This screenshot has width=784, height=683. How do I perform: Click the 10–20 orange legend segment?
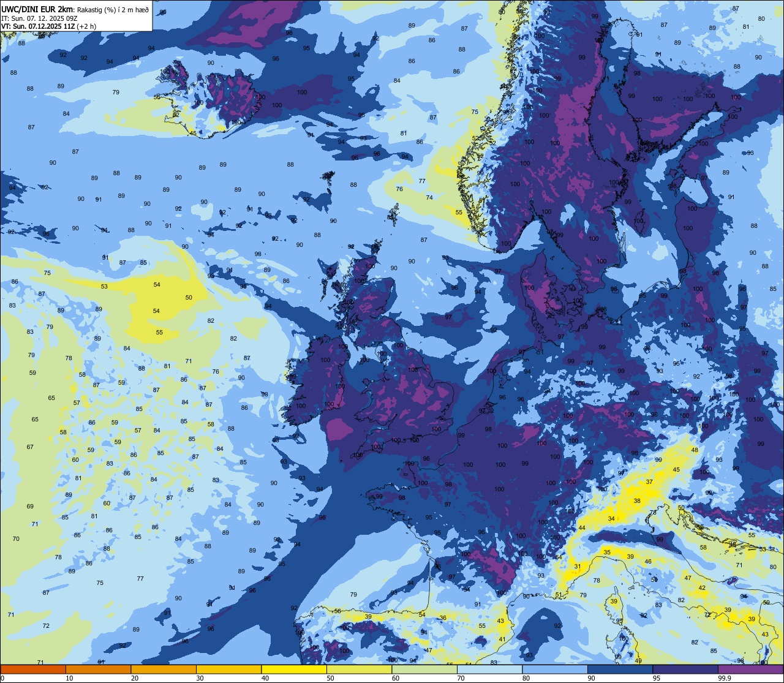pyautogui.click(x=98, y=669)
